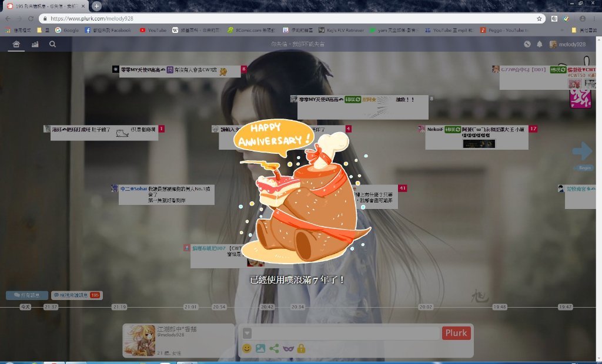602x364 pixels.
Task: Jump to the 21:01 timeline marker
Action: pos(191,307)
